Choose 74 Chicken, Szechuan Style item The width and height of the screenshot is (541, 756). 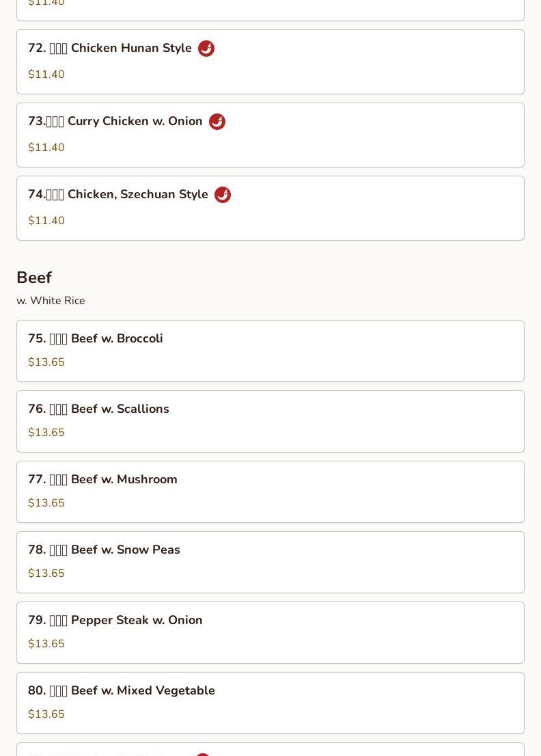pos(270,208)
